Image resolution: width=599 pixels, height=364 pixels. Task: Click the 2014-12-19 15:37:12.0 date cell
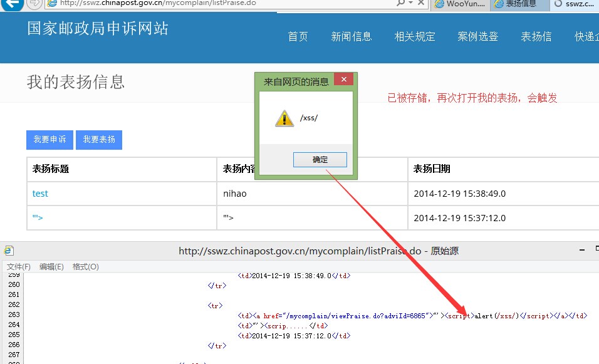tap(503, 218)
